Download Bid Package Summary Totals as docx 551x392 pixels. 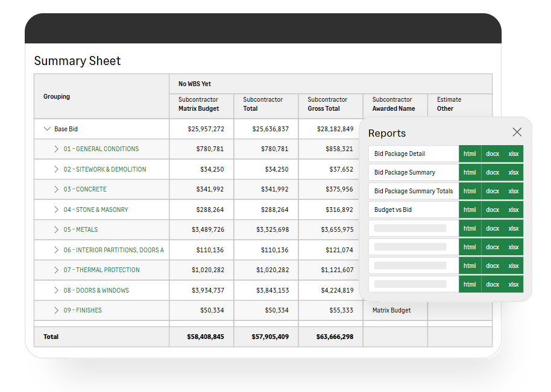tap(492, 191)
